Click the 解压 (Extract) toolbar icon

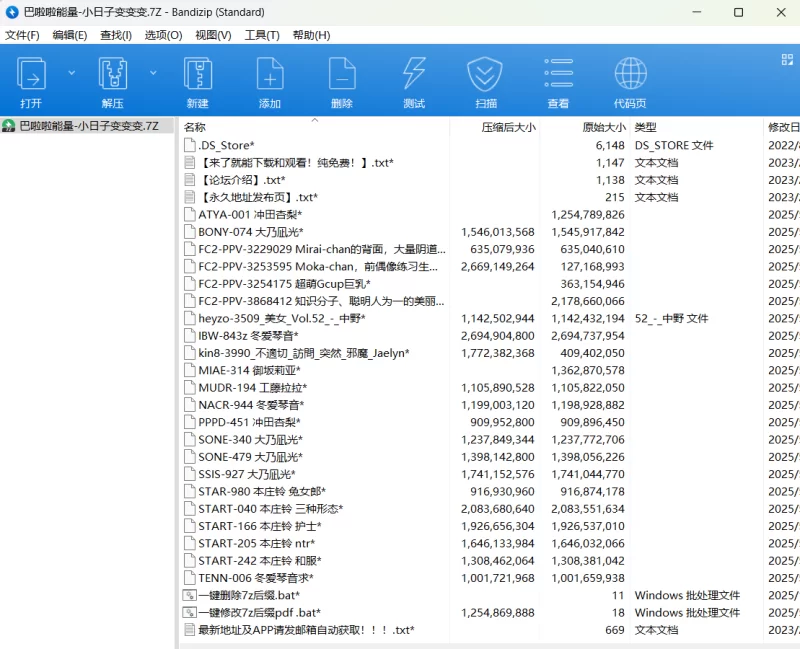pos(112,76)
